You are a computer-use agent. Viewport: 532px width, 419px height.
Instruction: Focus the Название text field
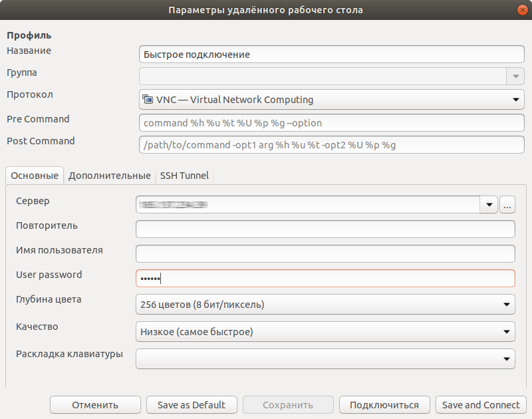click(332, 55)
